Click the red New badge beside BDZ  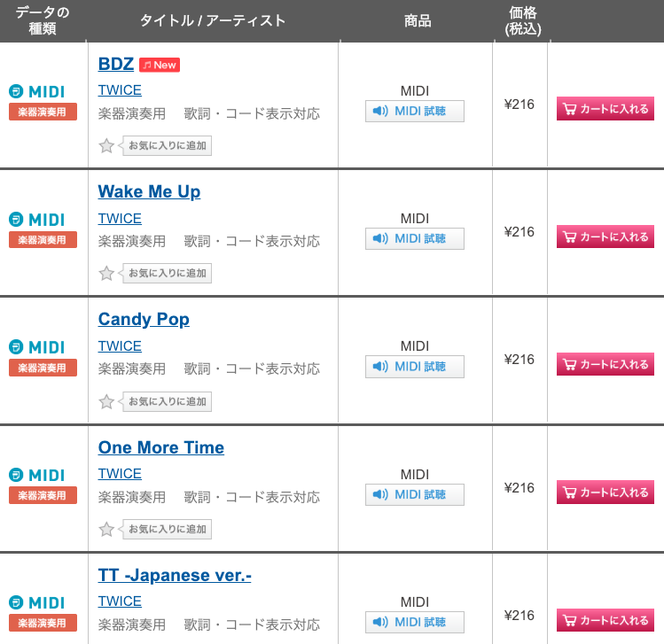160,66
